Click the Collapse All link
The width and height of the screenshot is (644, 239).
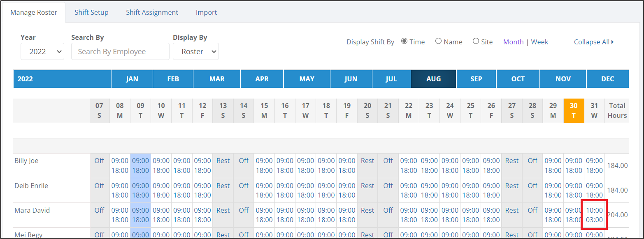click(594, 42)
